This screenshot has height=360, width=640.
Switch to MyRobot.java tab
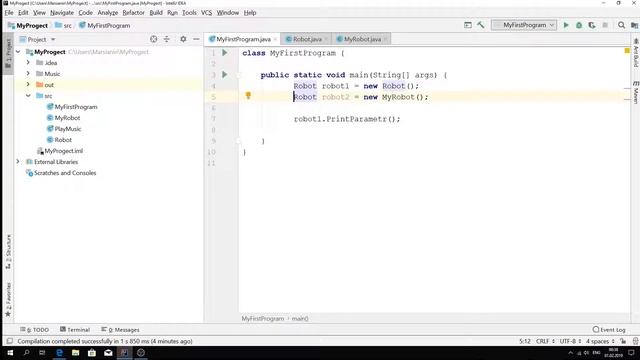[362, 39]
